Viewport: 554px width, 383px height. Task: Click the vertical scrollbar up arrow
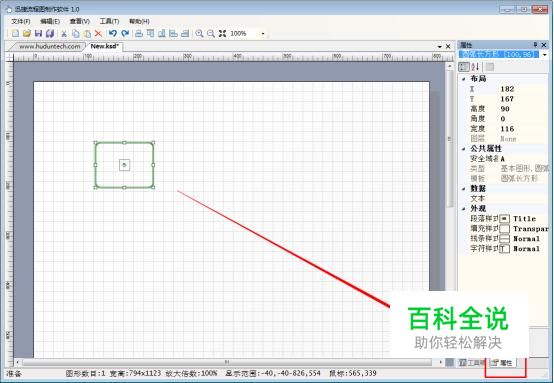click(449, 66)
